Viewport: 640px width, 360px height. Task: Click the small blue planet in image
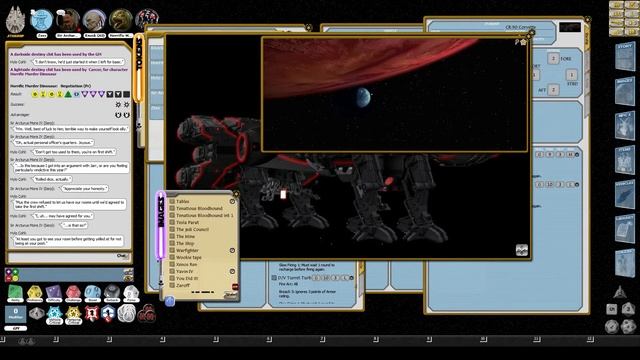tap(363, 97)
